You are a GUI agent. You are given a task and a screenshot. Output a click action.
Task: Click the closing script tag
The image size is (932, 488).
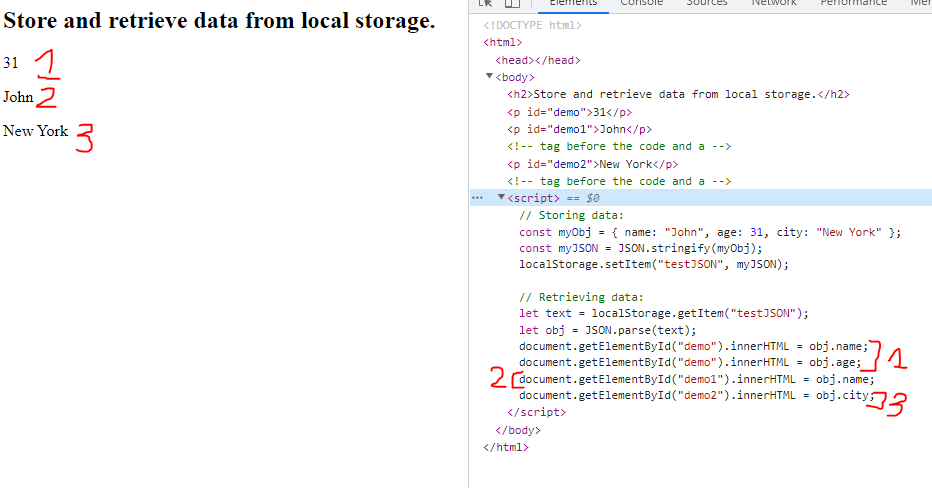[536, 412]
